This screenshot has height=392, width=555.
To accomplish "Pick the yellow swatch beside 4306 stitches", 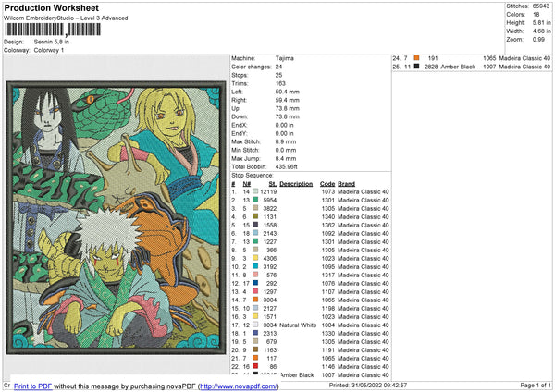I will click(255, 258).
